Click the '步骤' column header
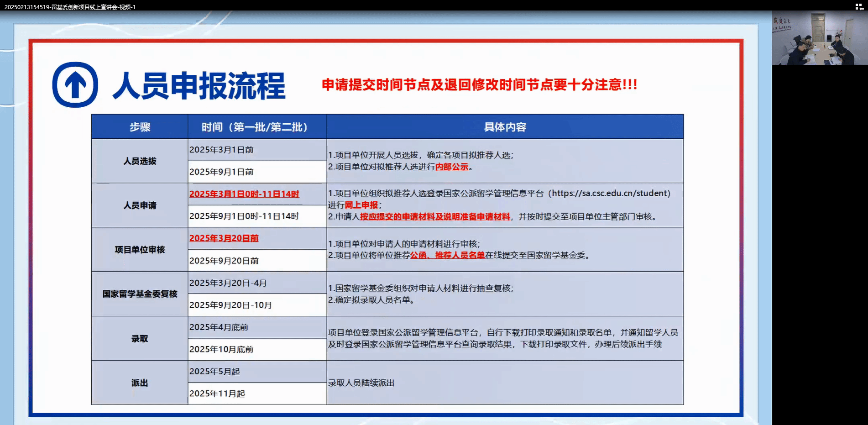The height and width of the screenshot is (425, 868). click(x=140, y=127)
